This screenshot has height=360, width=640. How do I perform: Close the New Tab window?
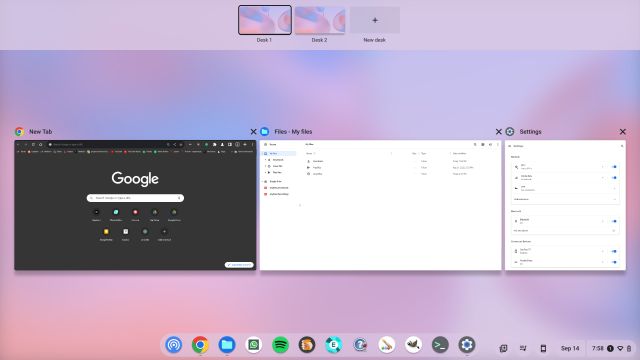253,131
